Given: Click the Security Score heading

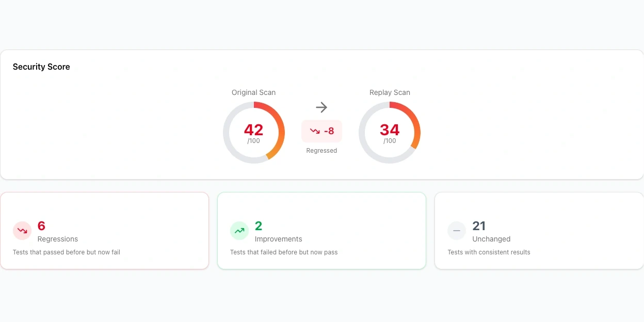Looking at the screenshot, I should pyautogui.click(x=41, y=67).
